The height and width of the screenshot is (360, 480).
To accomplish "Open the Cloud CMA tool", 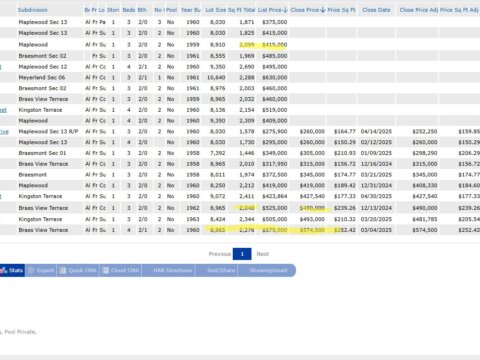I will tap(121, 270).
